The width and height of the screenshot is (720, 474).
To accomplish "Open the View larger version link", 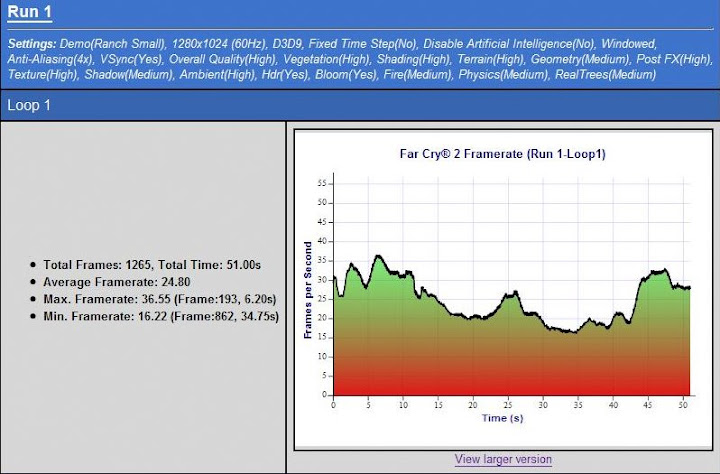I will pos(503,459).
